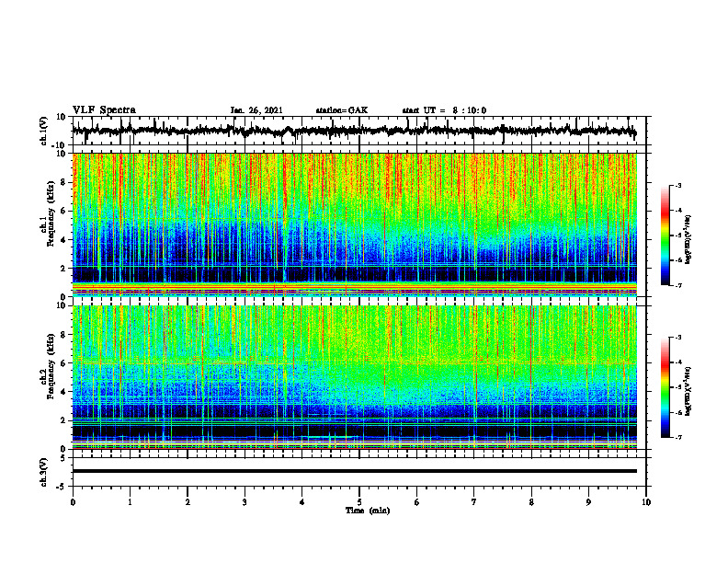Click the "-7" label on ch.2 color scale
The height and width of the screenshot is (563, 728).
pos(677,437)
